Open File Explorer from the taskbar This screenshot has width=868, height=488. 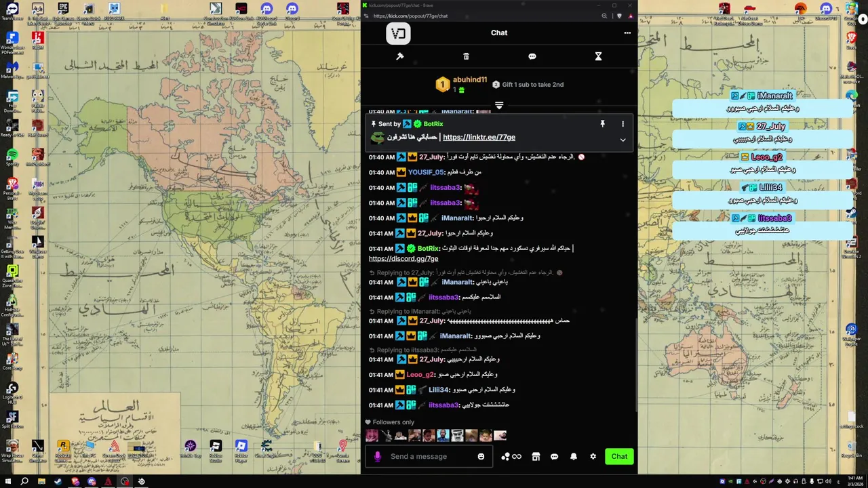tap(41, 481)
